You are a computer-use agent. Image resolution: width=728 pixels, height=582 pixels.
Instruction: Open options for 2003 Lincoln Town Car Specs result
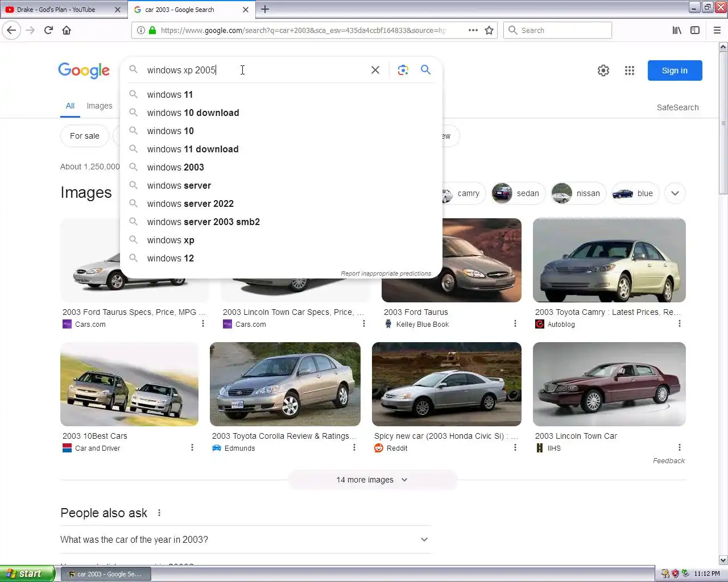tap(364, 323)
